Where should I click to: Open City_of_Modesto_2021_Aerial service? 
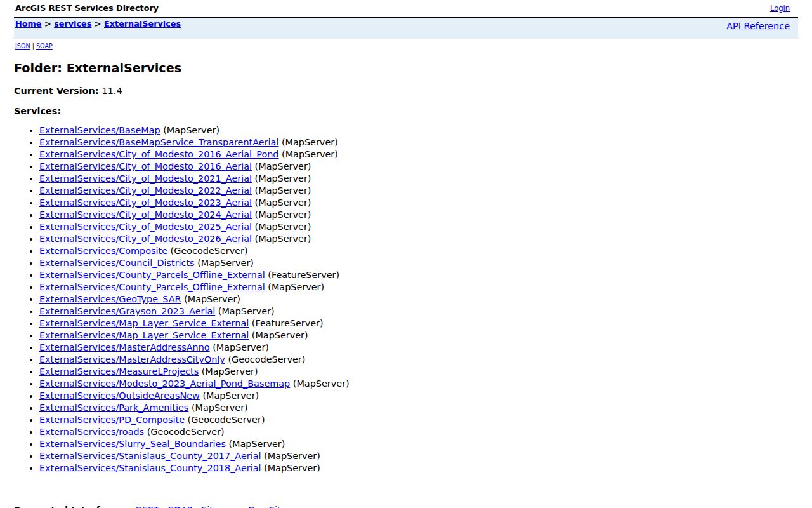145,178
